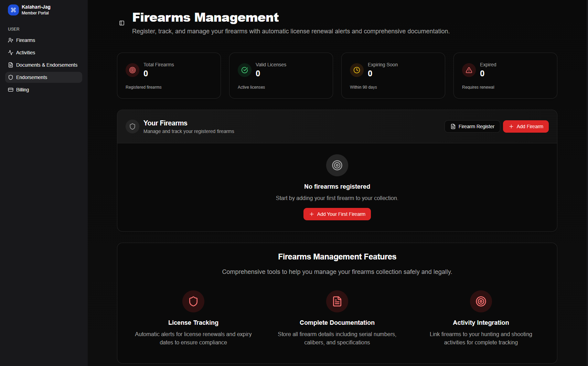Collapse the sidebar using the panel toggle
Screen dimensions: 588x366
(x=121, y=23)
